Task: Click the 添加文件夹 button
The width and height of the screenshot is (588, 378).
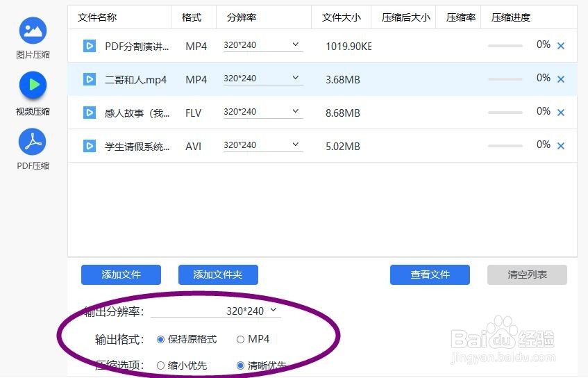Action: coord(218,274)
